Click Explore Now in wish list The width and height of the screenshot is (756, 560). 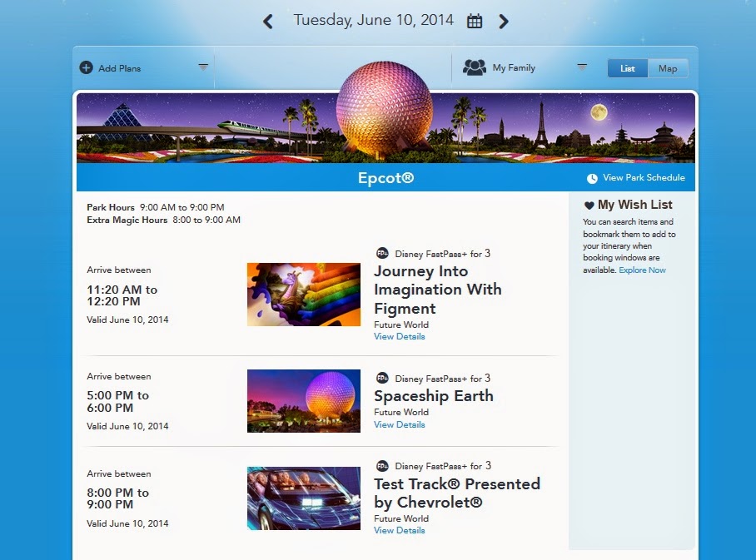(x=642, y=270)
